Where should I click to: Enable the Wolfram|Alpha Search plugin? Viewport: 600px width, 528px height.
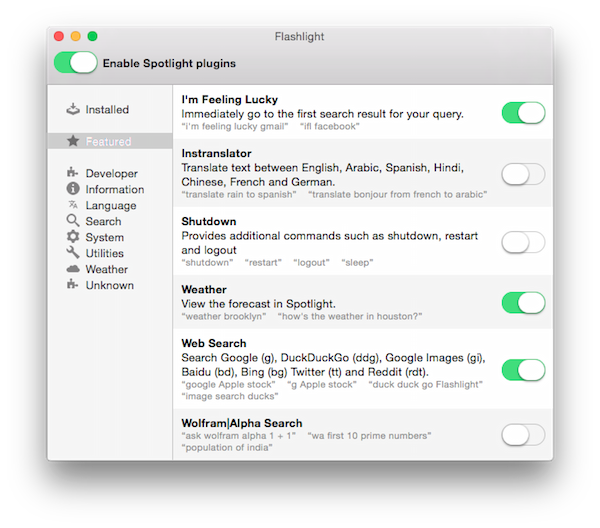523,435
